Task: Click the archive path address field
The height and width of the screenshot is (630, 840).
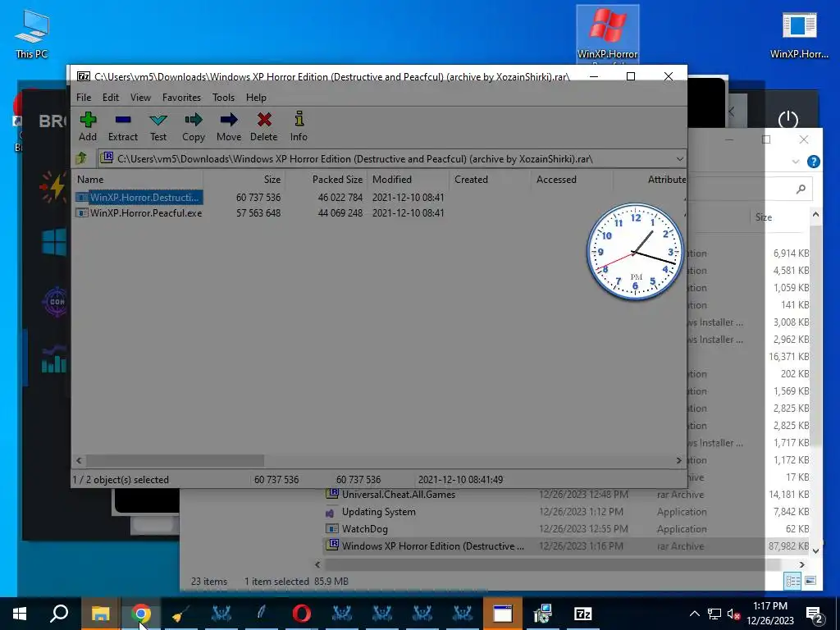Action: point(391,159)
